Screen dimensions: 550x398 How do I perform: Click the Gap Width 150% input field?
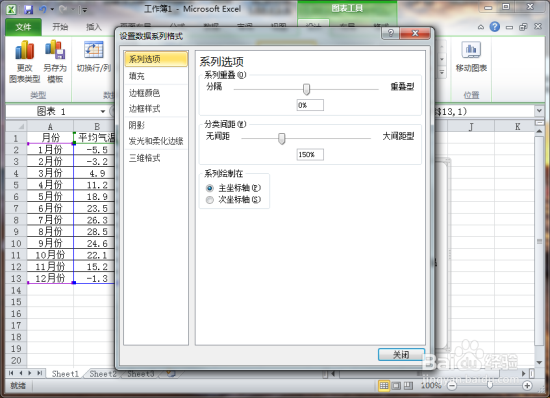(310, 155)
